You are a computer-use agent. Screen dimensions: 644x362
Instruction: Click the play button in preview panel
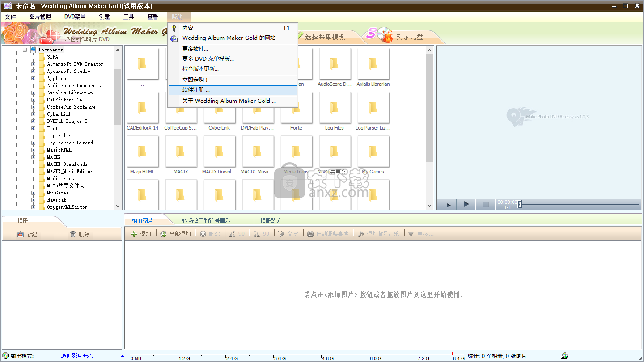(x=466, y=204)
